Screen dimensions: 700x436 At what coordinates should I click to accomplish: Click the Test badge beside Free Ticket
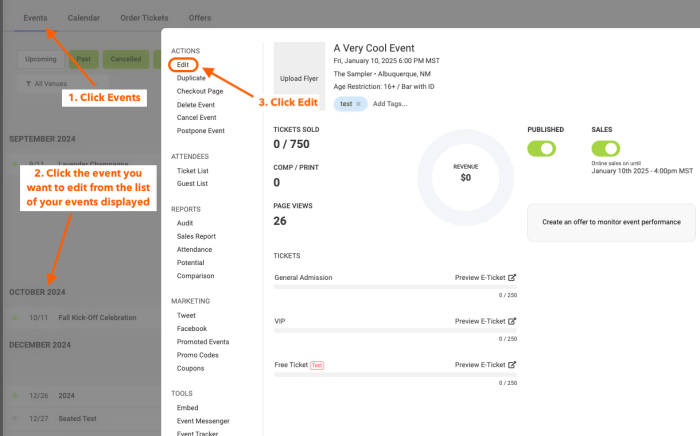coord(317,365)
